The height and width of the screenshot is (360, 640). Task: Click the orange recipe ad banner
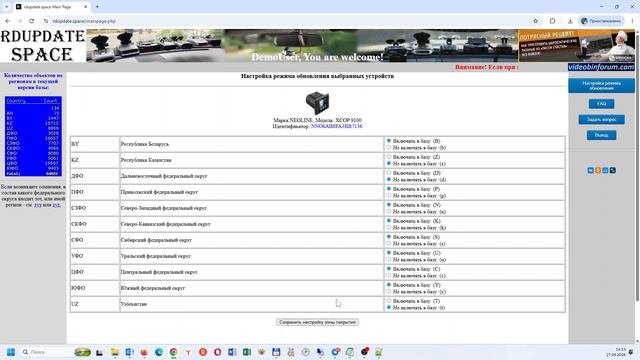click(x=576, y=45)
